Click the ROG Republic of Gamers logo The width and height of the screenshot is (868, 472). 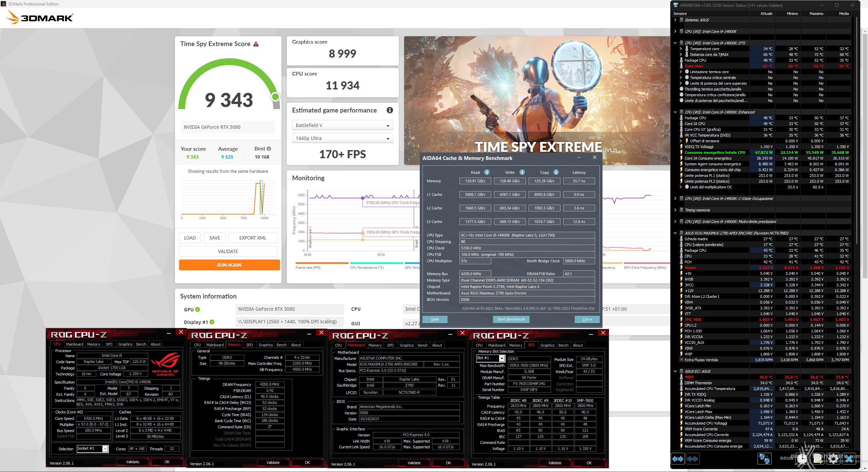tap(165, 364)
